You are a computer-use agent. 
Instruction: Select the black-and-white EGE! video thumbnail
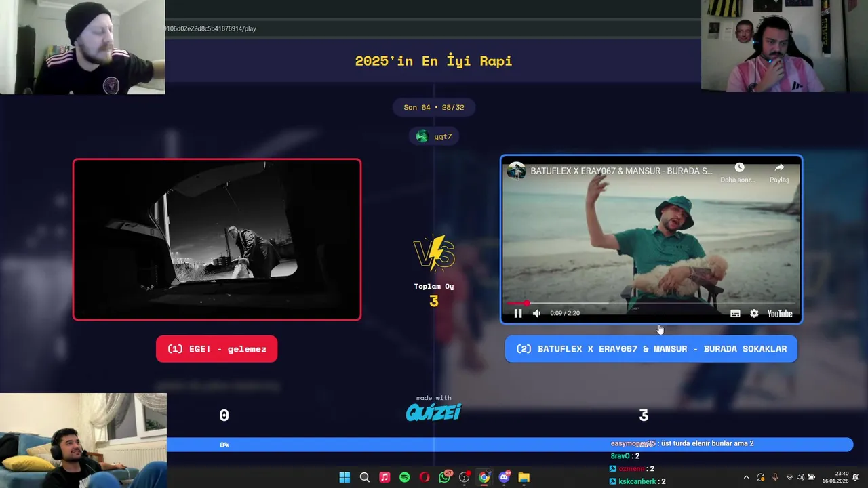tap(217, 239)
